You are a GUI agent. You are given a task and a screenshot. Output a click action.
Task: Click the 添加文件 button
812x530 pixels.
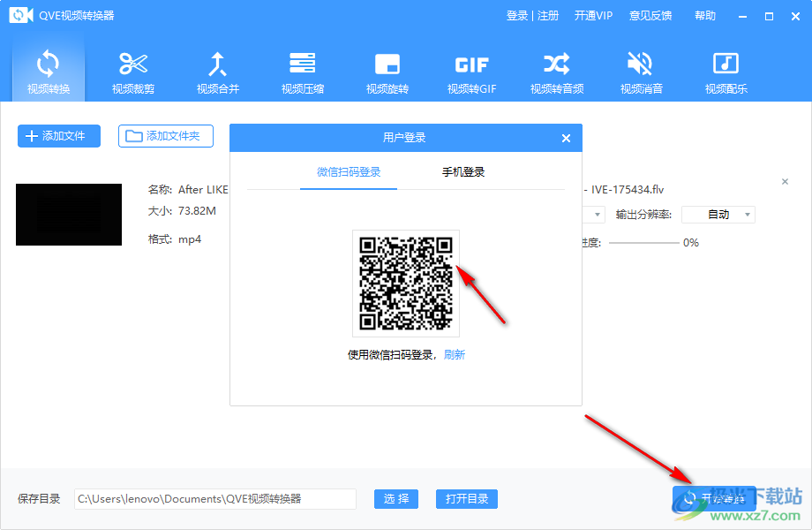tap(59, 136)
